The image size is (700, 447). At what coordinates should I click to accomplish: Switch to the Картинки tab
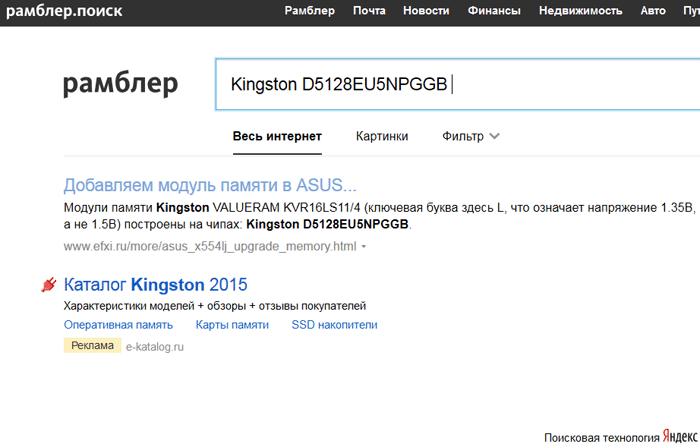pyautogui.click(x=382, y=136)
